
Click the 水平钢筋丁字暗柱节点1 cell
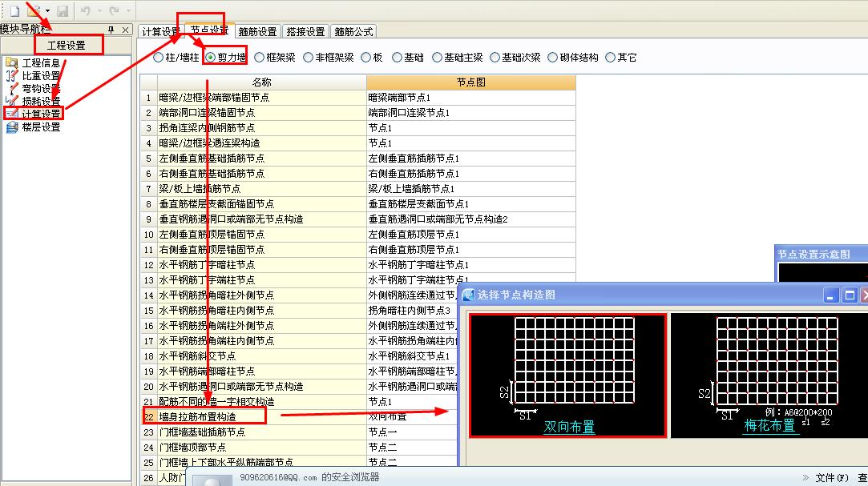point(471,265)
